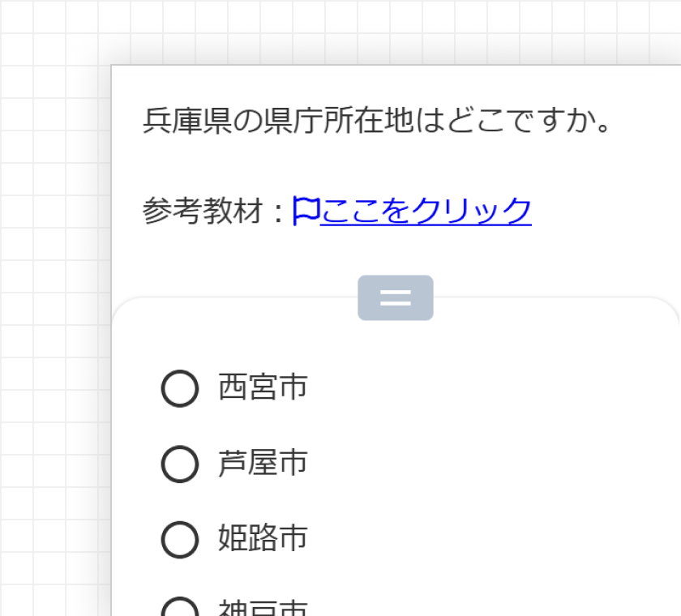Click empty space right of 姫路市 option
The height and width of the screenshot is (616, 681).
pyautogui.click(x=486, y=539)
